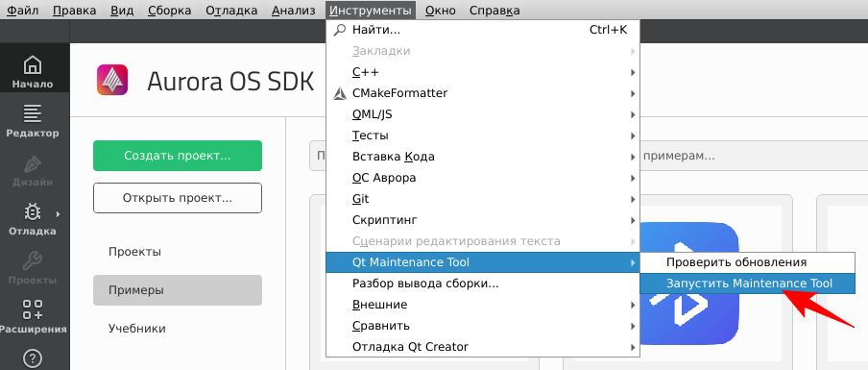The height and width of the screenshot is (370, 868).
Task: Expand the Внешние submenu
Action: pyautogui.click(x=483, y=305)
